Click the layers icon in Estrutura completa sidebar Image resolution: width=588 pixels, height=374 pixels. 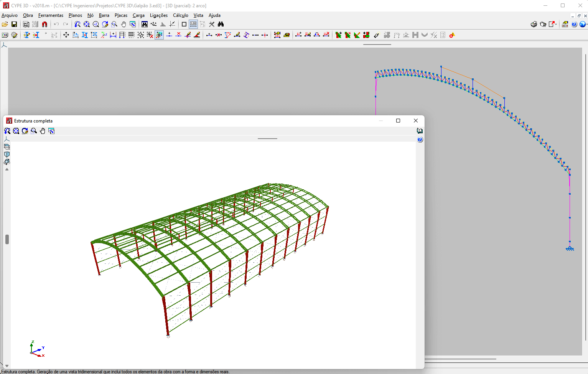pyautogui.click(x=7, y=146)
